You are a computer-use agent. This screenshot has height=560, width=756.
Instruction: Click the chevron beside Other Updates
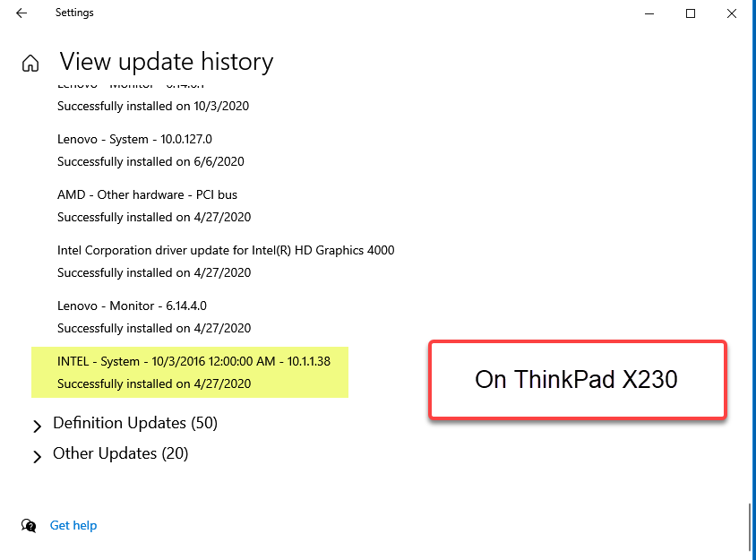click(x=39, y=456)
